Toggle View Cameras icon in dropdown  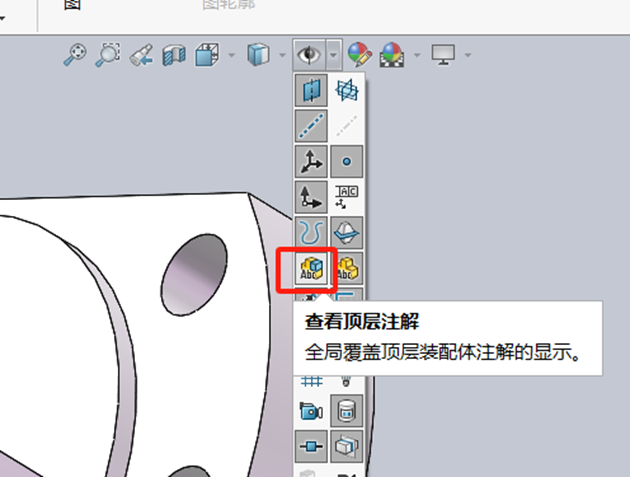[x=312, y=411]
